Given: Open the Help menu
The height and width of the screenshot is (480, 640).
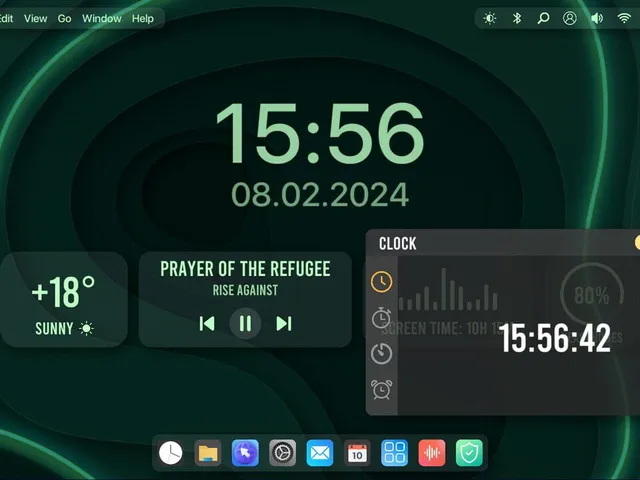Looking at the screenshot, I should pyautogui.click(x=143, y=19).
